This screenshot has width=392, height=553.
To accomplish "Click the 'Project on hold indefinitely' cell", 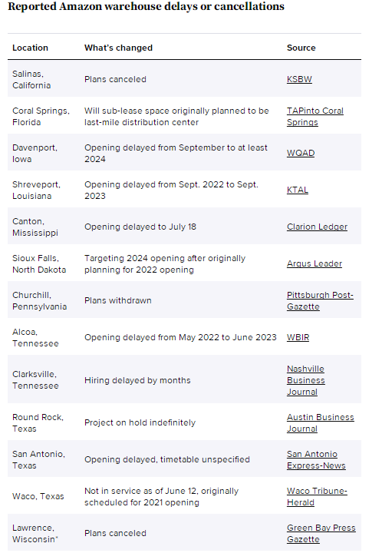I will coord(140,423).
